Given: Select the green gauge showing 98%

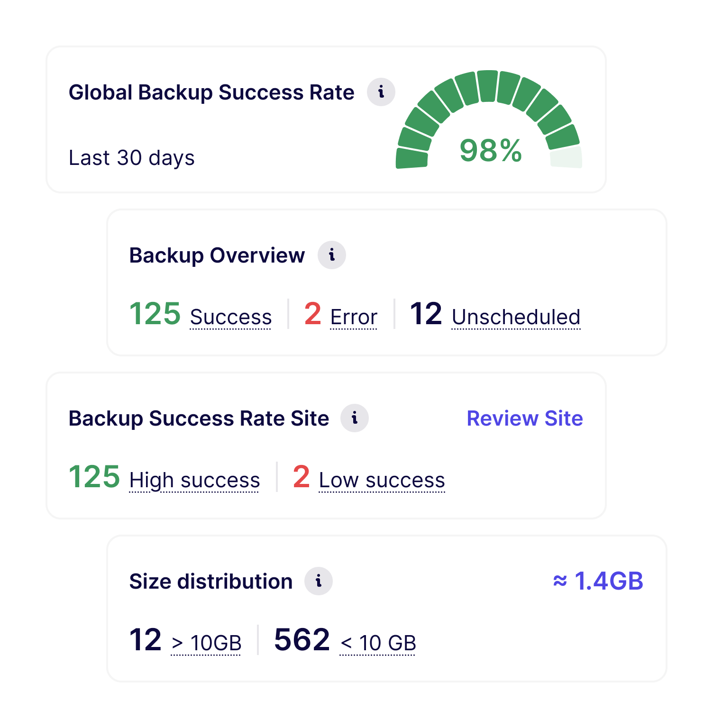Looking at the screenshot, I should pos(489,118).
